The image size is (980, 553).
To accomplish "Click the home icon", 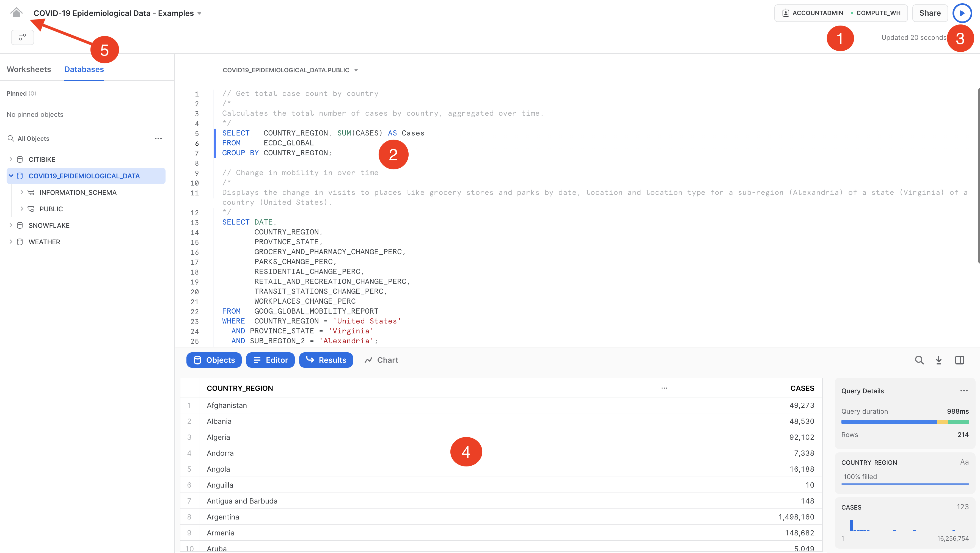I will 16,13.
